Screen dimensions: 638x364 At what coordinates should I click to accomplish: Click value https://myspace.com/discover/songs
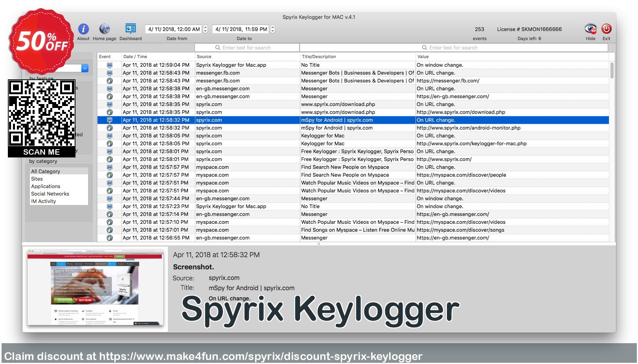460,230
